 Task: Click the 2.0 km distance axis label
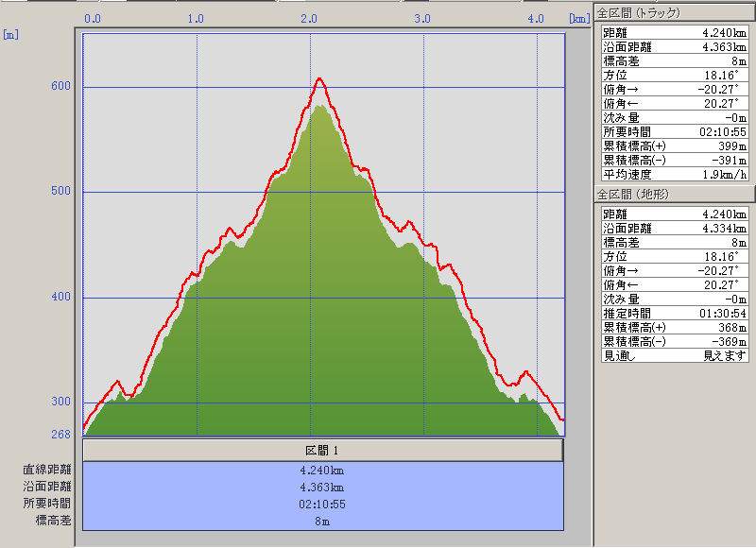[x=309, y=19]
